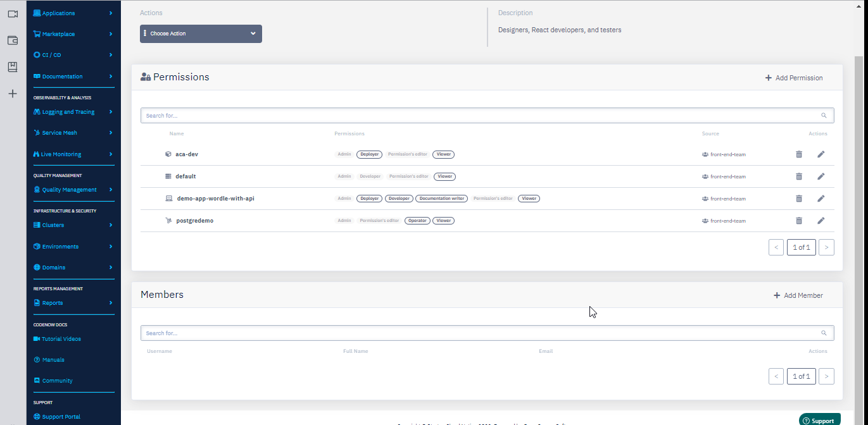Open the Choose Action dropdown

point(201,34)
